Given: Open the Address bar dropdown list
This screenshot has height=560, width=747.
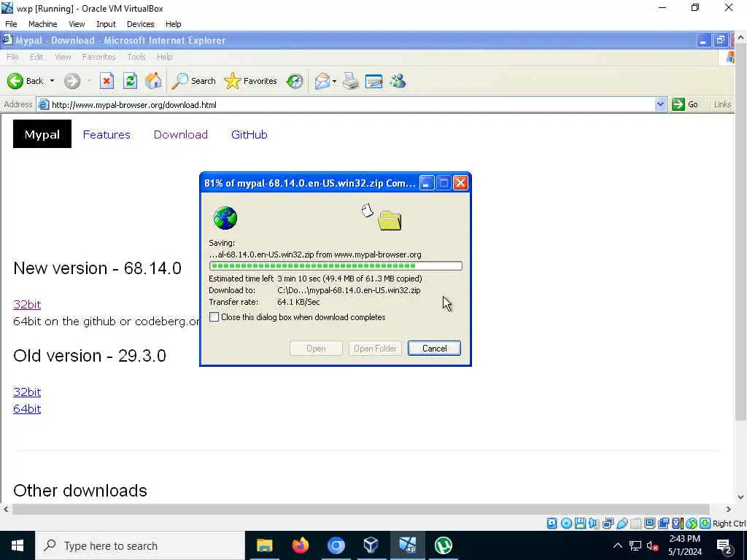Looking at the screenshot, I should 660,104.
